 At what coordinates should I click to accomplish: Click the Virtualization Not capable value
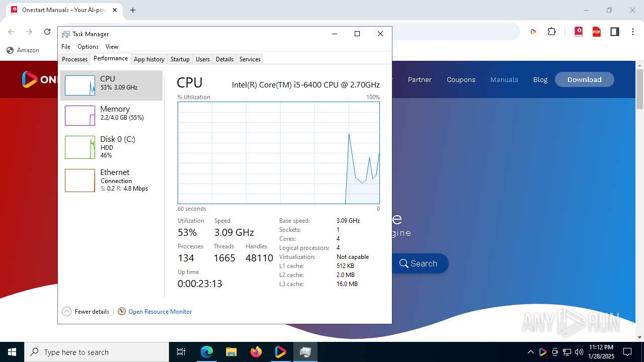[x=353, y=257]
